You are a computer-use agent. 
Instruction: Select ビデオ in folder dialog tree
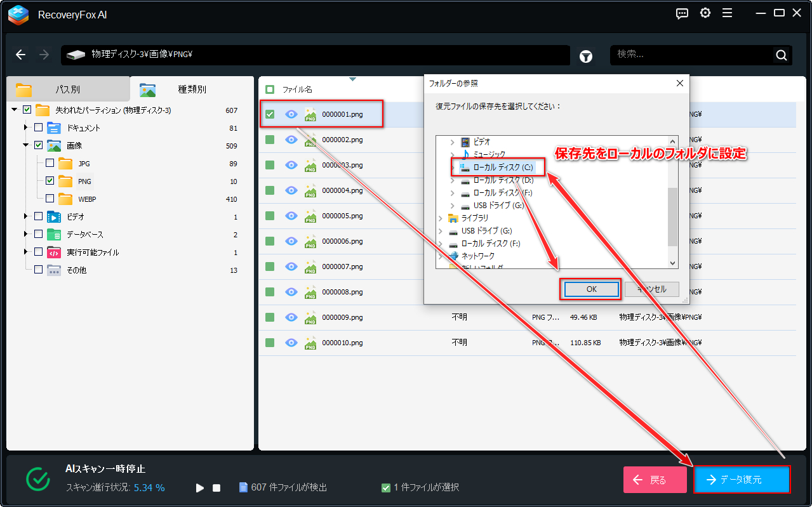pos(481,142)
